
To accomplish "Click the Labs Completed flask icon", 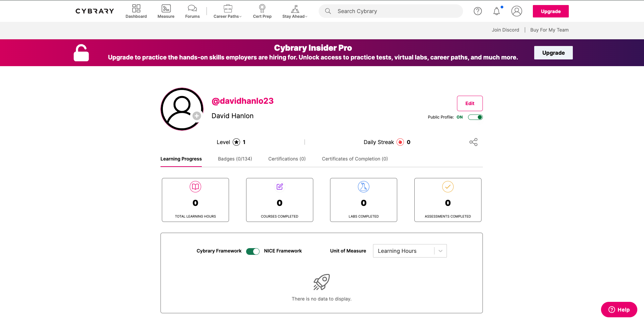I will click(x=364, y=187).
